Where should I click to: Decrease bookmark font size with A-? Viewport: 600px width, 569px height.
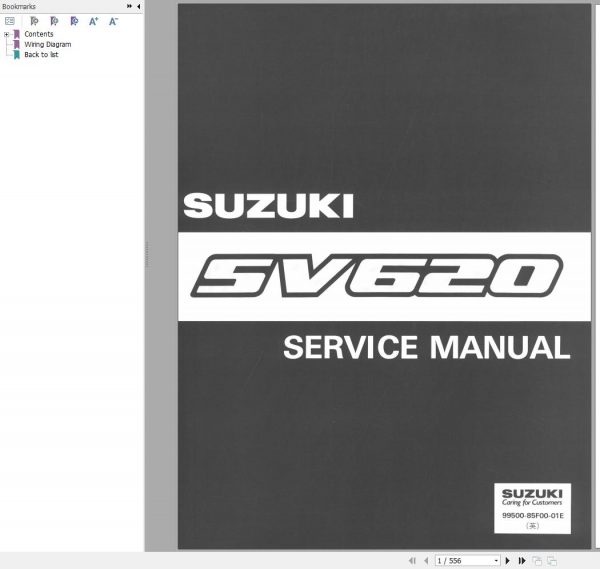tap(113, 21)
